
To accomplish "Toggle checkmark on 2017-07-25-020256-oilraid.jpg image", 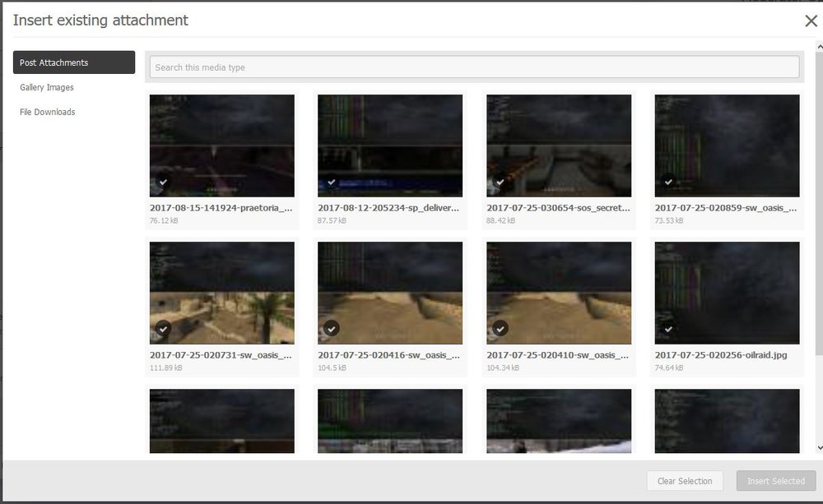I will [x=668, y=330].
